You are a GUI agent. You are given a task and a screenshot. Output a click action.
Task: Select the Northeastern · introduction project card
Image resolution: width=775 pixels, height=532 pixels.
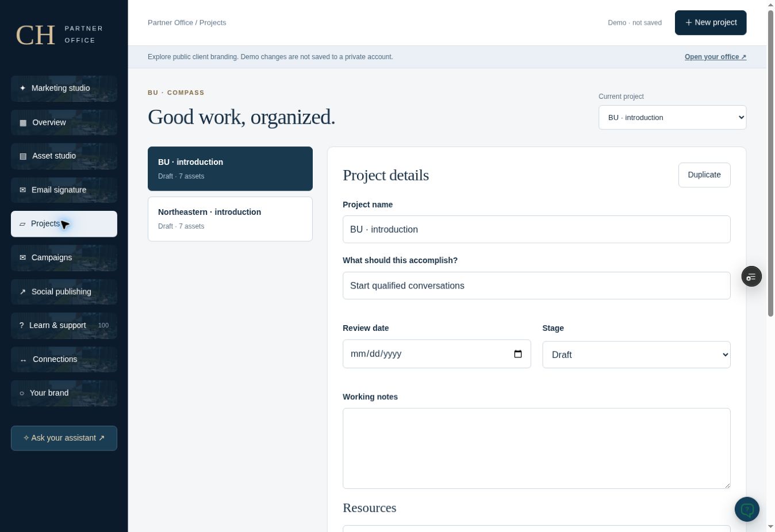(x=230, y=219)
